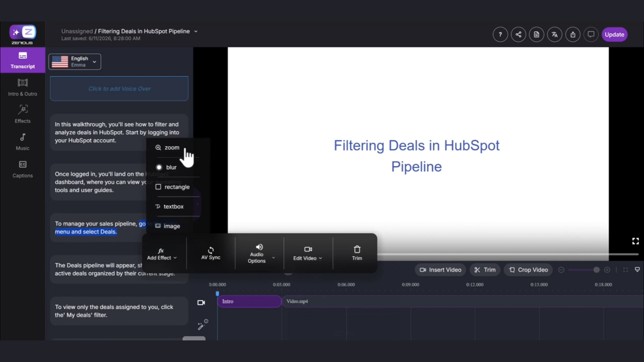The height and width of the screenshot is (362, 644).
Task: Open the Captions section in sidebar
Action: [x=23, y=169]
